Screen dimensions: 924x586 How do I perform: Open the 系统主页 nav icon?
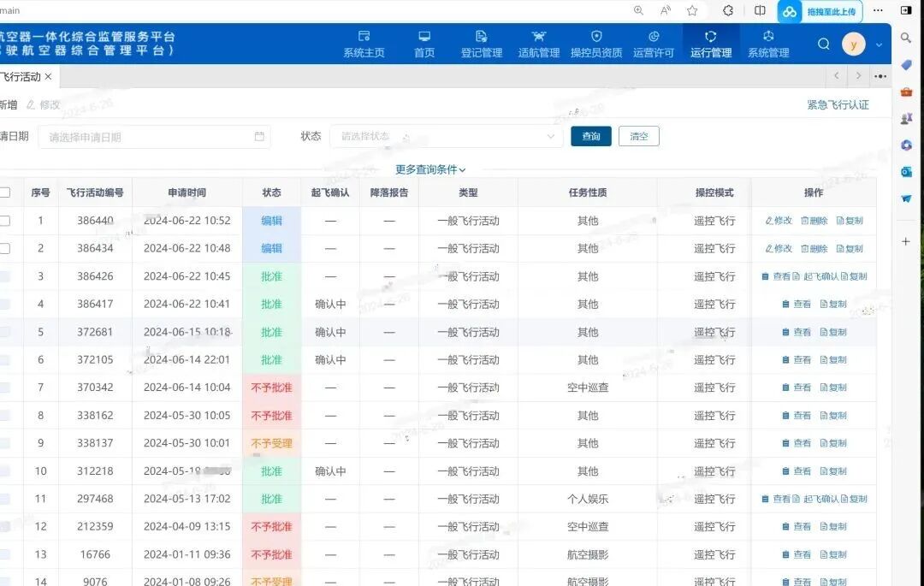364,37
